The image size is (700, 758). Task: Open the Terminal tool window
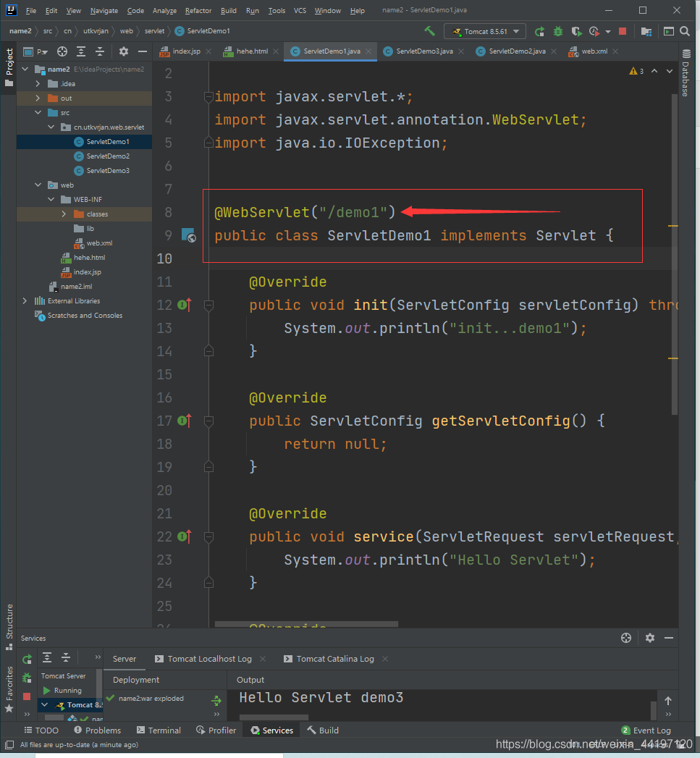coord(159,730)
